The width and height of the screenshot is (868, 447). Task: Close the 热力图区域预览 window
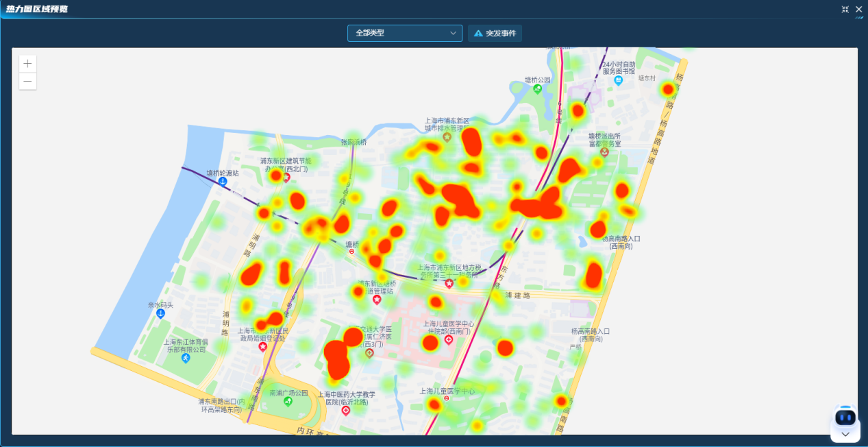[x=858, y=9]
